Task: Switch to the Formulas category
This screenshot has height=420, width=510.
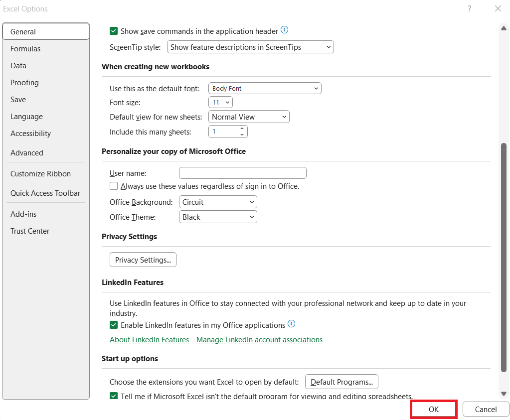Action: [46, 49]
